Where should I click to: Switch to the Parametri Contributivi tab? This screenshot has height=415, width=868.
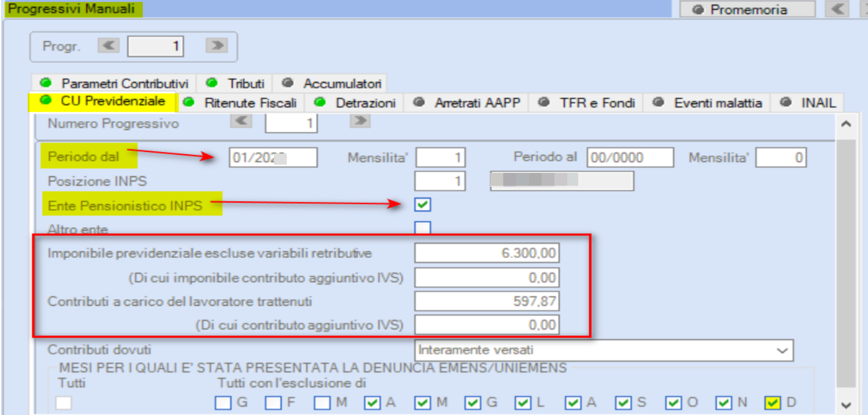115,83
